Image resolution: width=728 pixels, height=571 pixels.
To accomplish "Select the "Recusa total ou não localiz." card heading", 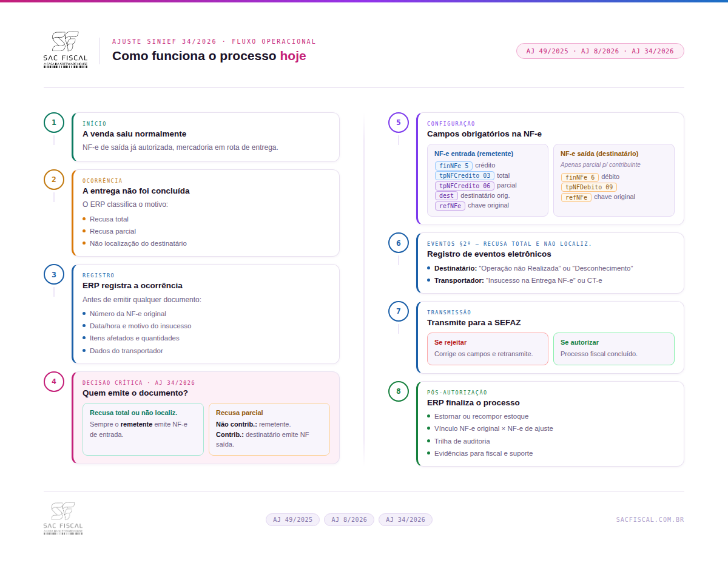I will tap(133, 413).
